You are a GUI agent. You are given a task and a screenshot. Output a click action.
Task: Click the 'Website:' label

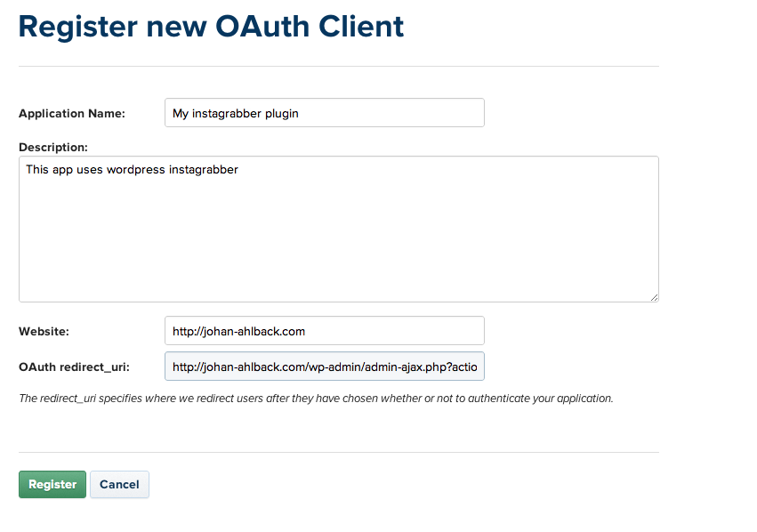click(44, 332)
